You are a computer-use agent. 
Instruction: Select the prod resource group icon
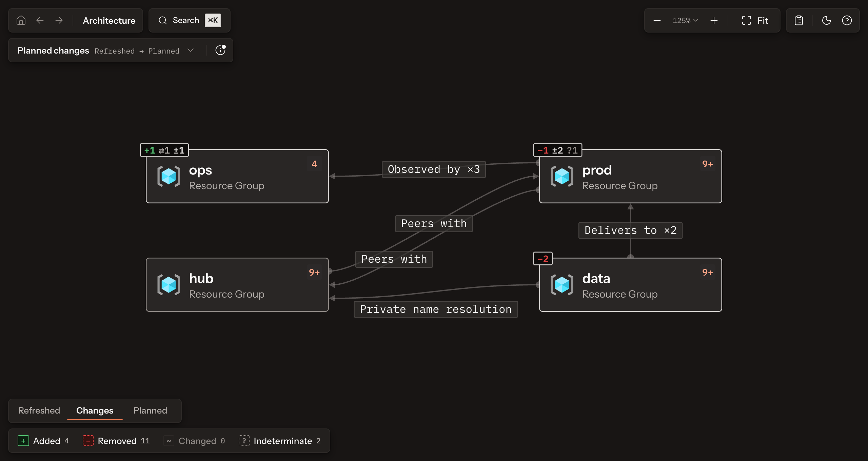click(x=562, y=176)
